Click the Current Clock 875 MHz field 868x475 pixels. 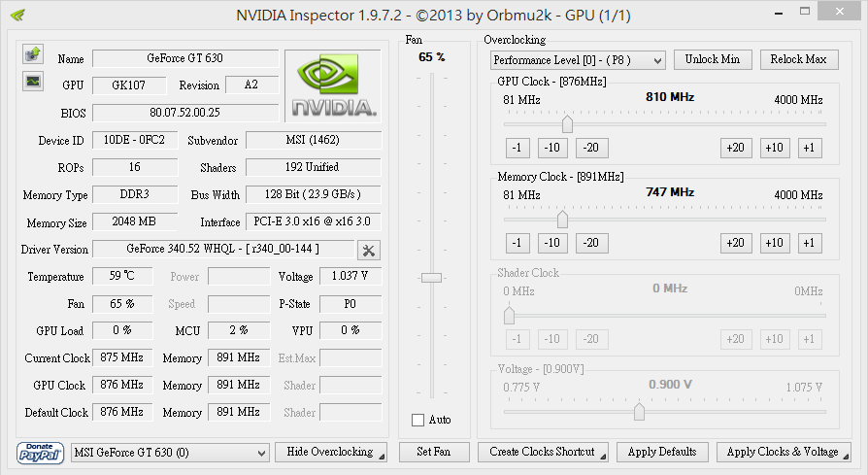122,357
